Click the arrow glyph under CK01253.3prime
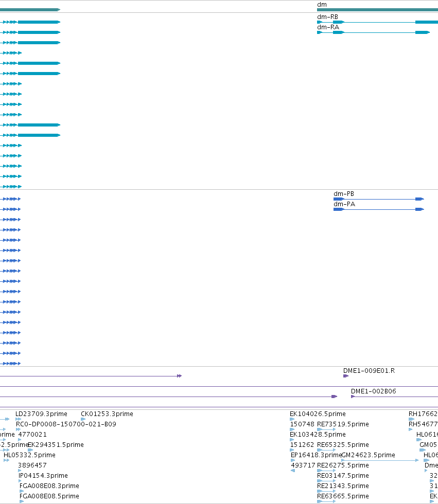The width and height of the screenshot is (438, 504). click(x=83, y=419)
